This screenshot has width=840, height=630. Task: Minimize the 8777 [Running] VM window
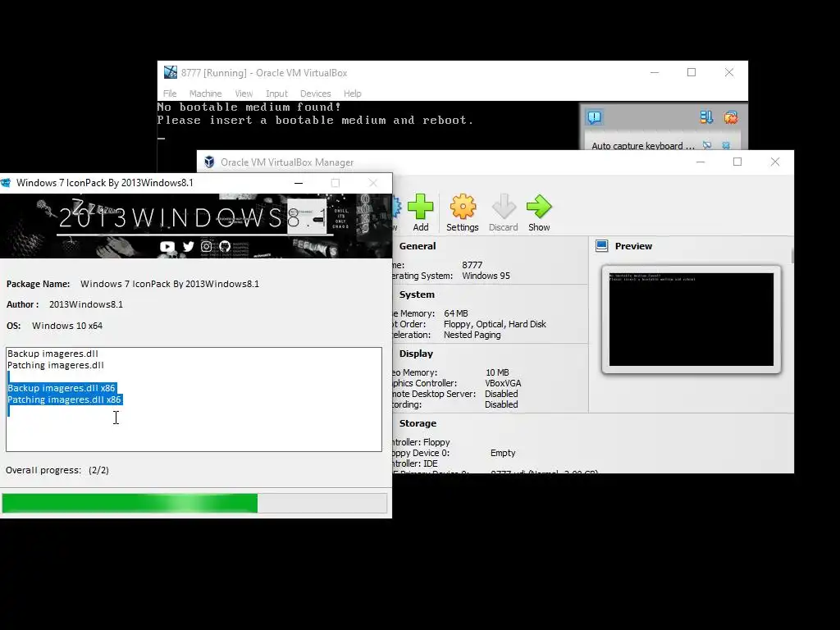(x=654, y=72)
